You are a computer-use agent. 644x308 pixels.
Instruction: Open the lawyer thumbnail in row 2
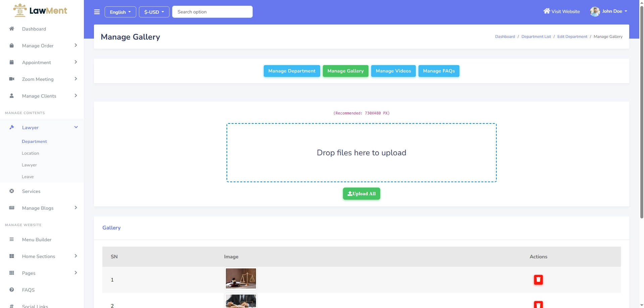[241, 301]
